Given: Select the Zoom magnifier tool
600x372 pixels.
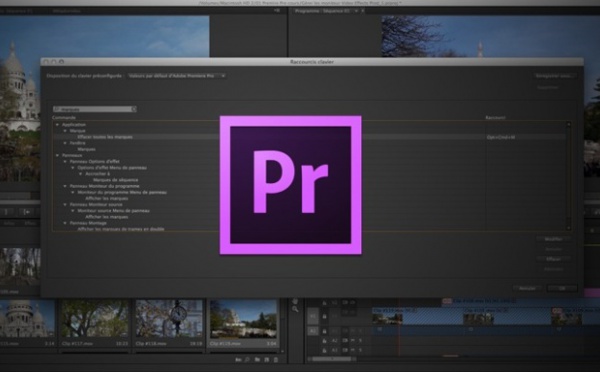Looking at the screenshot, I should click(x=295, y=309).
